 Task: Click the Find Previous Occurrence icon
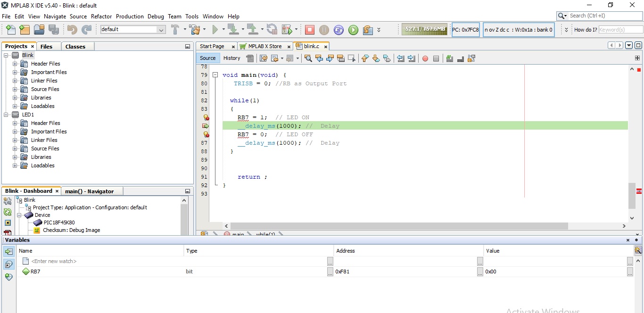tap(319, 58)
